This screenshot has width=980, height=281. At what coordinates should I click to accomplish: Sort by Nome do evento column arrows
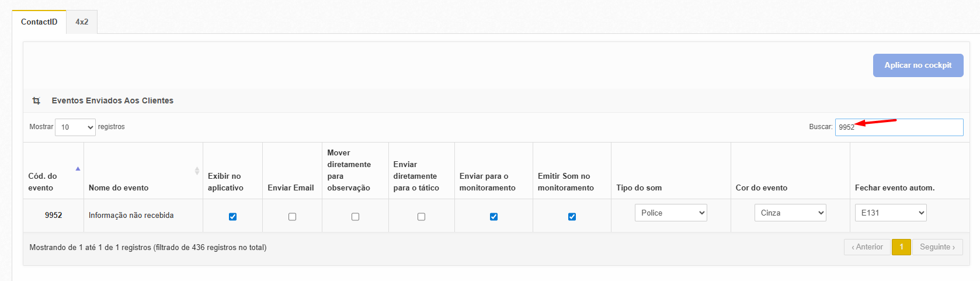coord(197,171)
